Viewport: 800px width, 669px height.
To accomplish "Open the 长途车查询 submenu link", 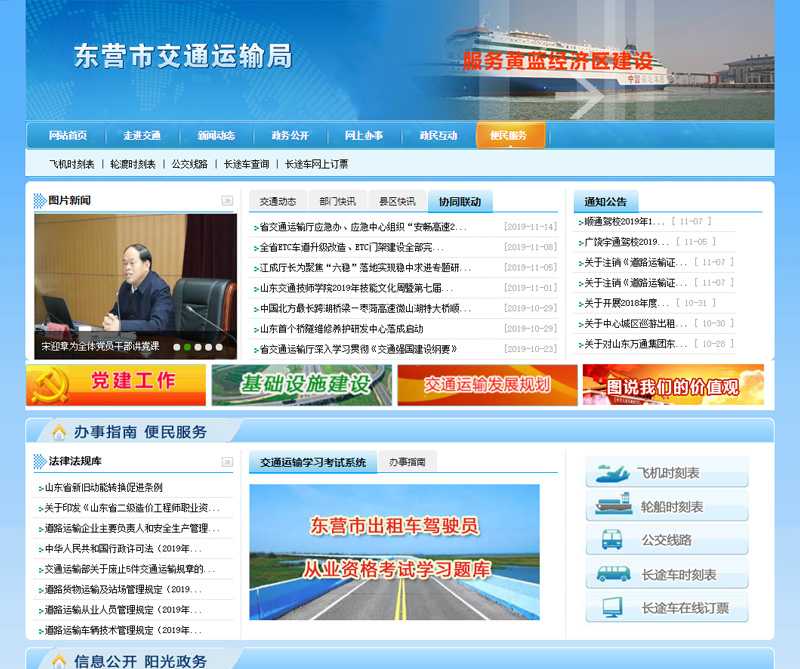I will (246, 164).
